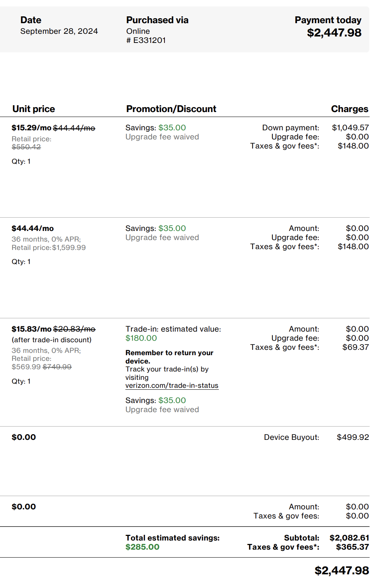Select the September 28, 2024 date text

[x=59, y=31]
